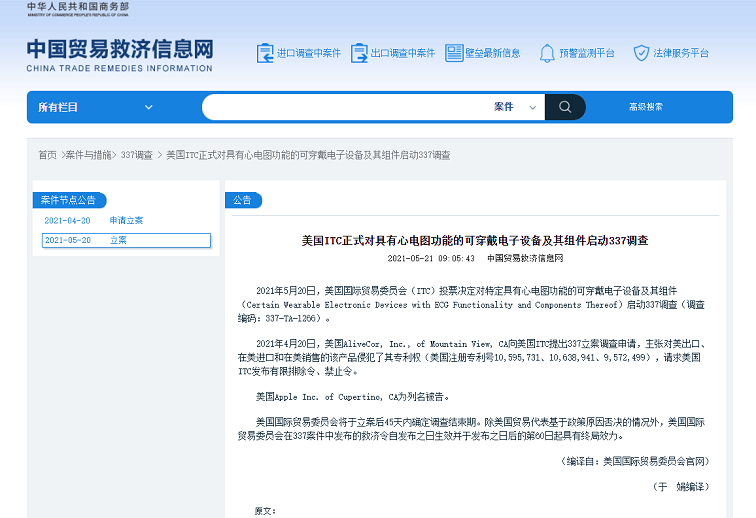Click the source text 中国贸易救济信息网 under title
756x518 pixels.
[x=525, y=259]
